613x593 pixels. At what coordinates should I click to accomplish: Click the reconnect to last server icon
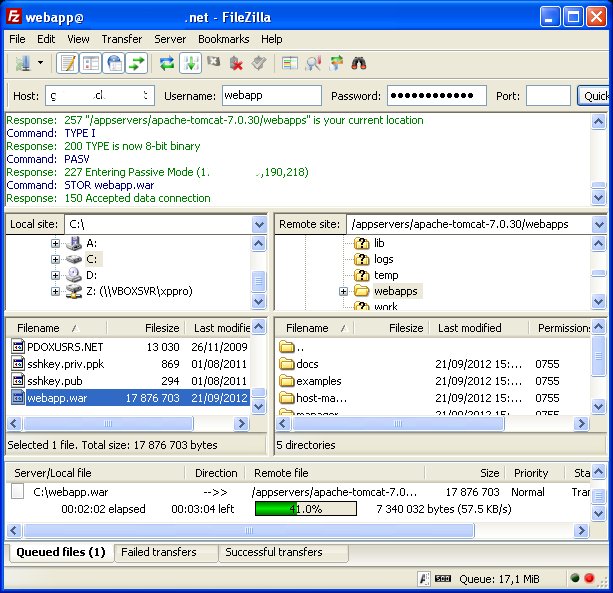point(258,63)
